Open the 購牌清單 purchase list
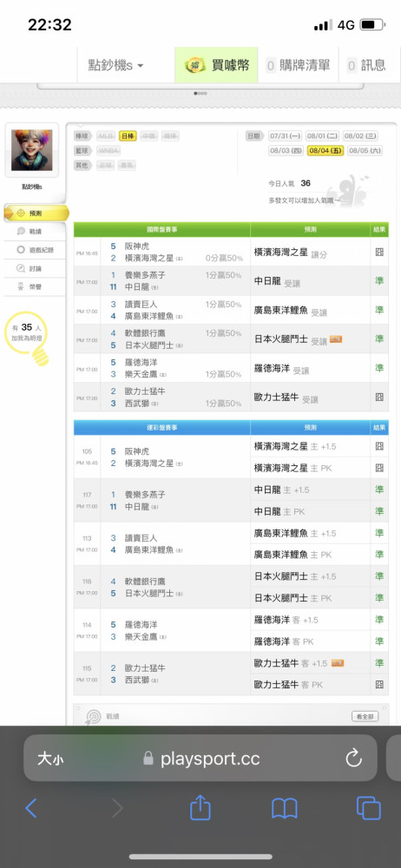The image size is (401, 868). click(x=298, y=65)
